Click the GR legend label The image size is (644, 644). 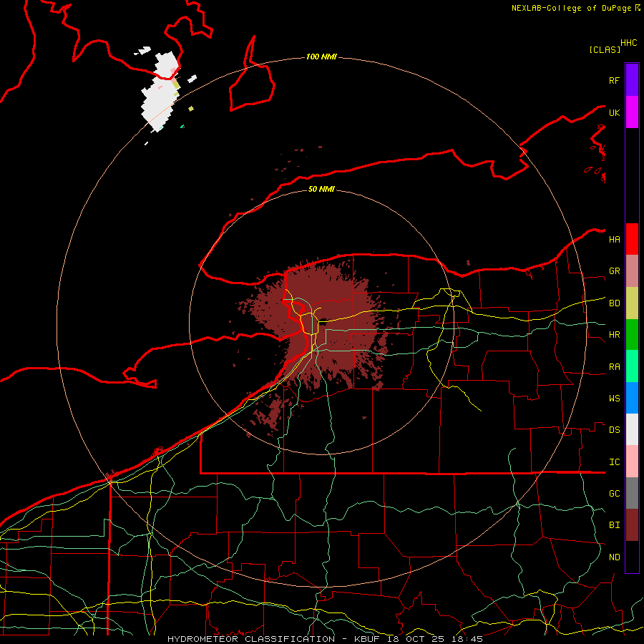[x=614, y=271]
